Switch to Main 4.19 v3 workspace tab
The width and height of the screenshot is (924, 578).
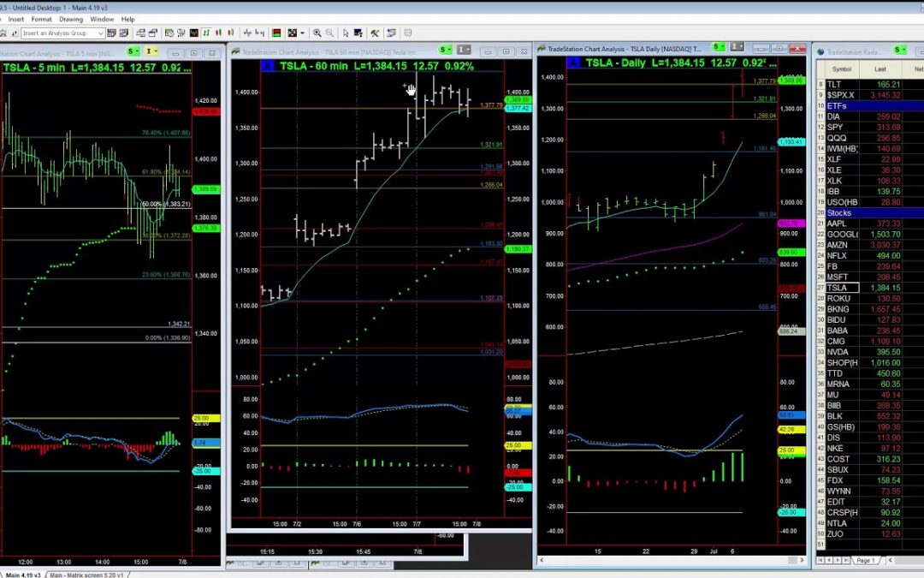[23, 575]
